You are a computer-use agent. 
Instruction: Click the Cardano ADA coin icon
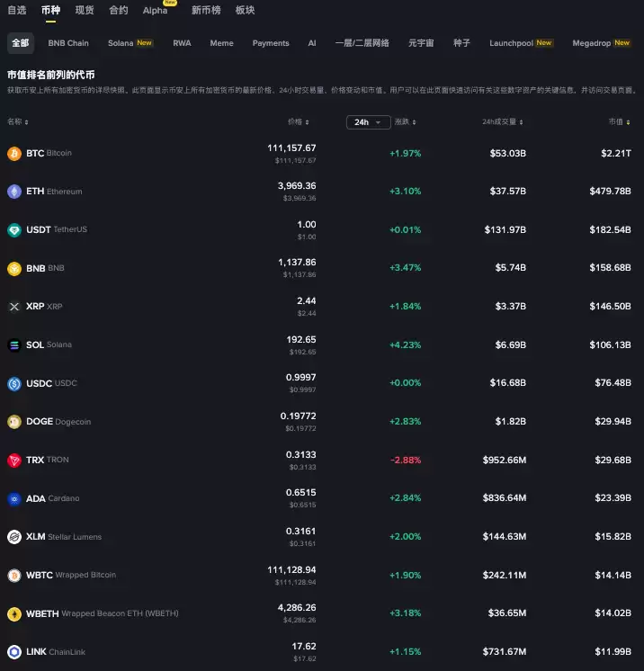[x=14, y=498]
